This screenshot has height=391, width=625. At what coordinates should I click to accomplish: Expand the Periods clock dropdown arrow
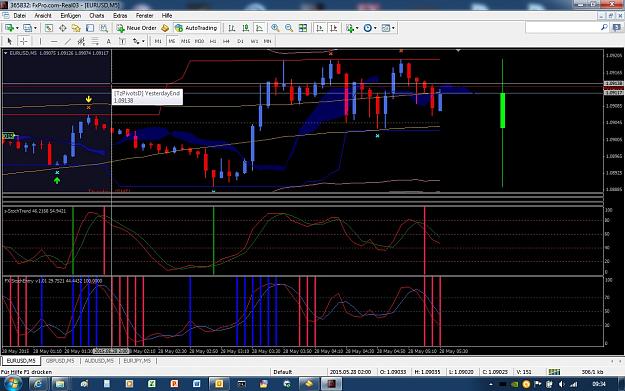click(x=375, y=28)
